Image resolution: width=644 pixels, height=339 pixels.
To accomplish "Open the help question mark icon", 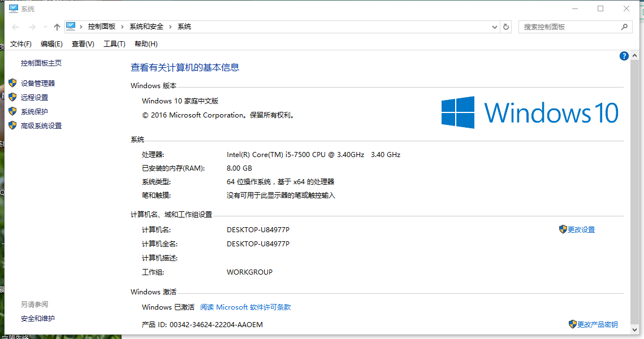I will 624,56.
